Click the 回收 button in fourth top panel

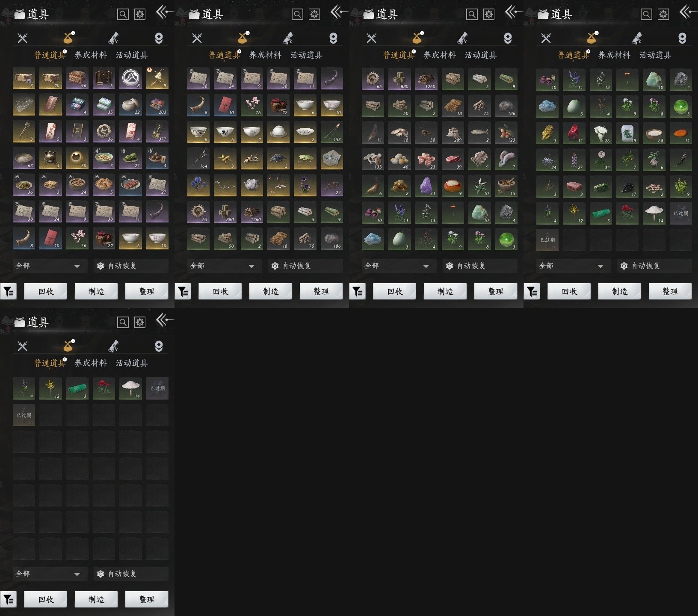pos(569,291)
